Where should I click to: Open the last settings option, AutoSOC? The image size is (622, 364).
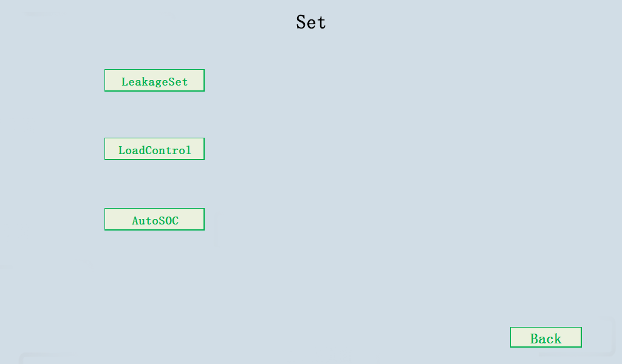point(154,220)
